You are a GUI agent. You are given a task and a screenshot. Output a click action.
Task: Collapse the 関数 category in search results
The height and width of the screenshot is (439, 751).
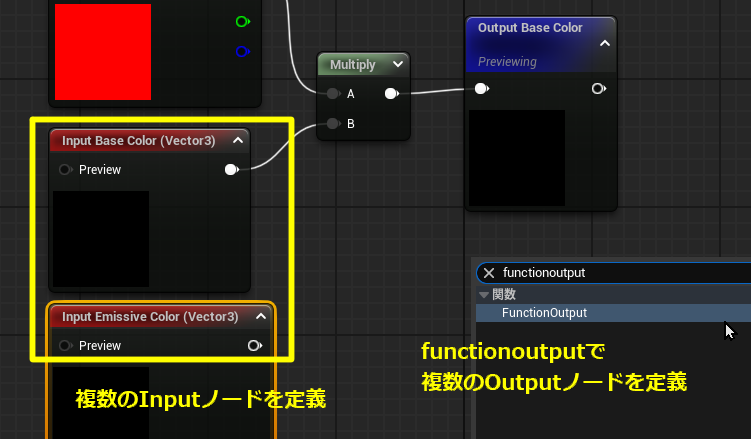[x=484, y=294]
